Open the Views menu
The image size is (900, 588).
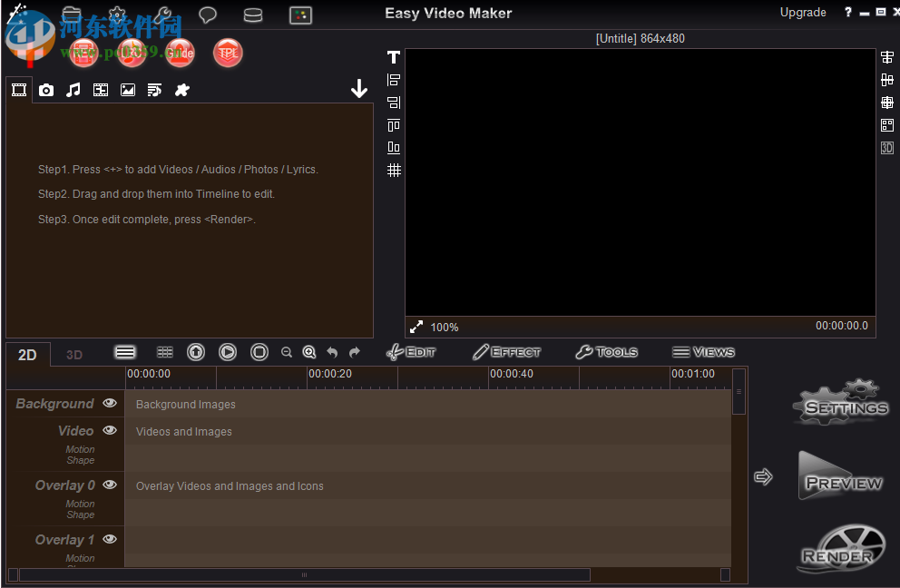[704, 352]
